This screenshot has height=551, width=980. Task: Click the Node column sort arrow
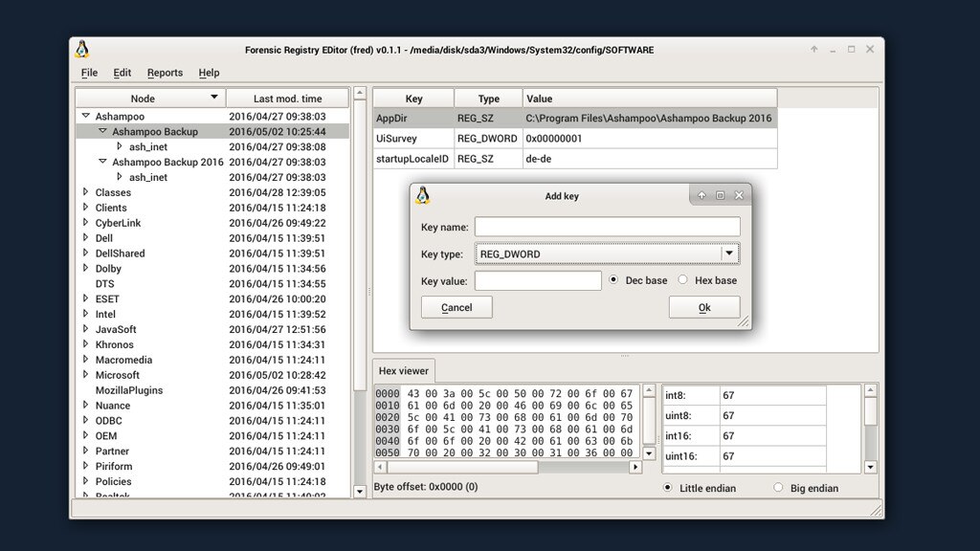(x=214, y=98)
